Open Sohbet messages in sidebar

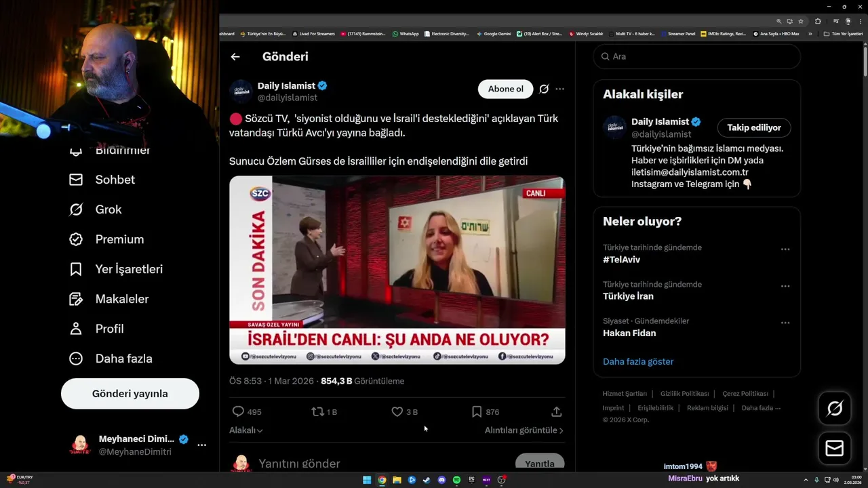point(102,180)
